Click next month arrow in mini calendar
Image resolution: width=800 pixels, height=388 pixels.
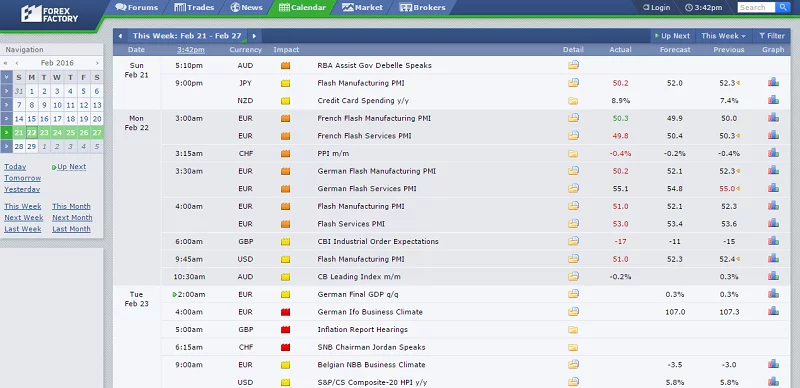coord(97,63)
